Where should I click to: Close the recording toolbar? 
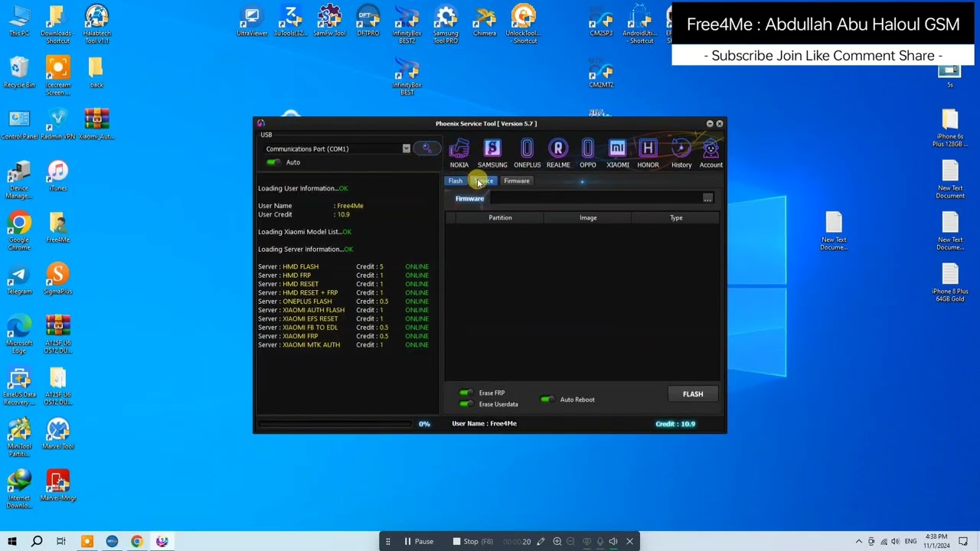[x=630, y=542]
